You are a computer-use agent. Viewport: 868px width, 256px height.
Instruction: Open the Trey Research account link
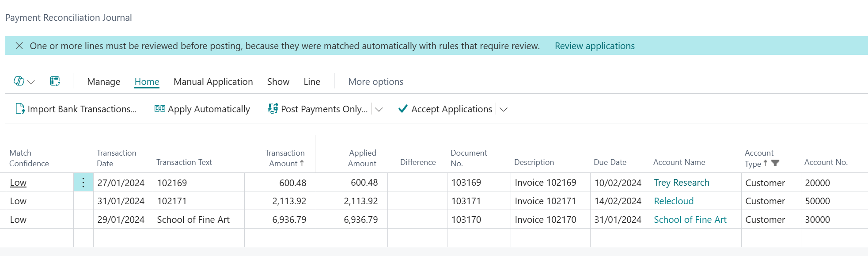682,183
